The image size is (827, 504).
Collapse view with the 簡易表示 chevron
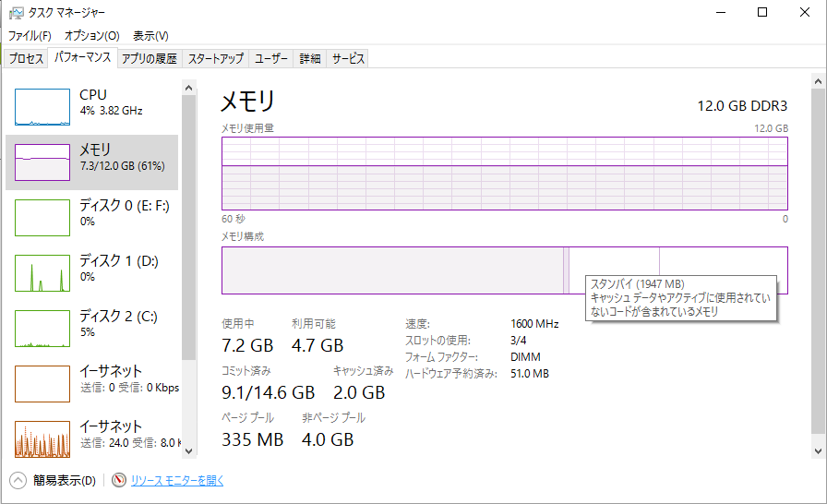[18, 480]
